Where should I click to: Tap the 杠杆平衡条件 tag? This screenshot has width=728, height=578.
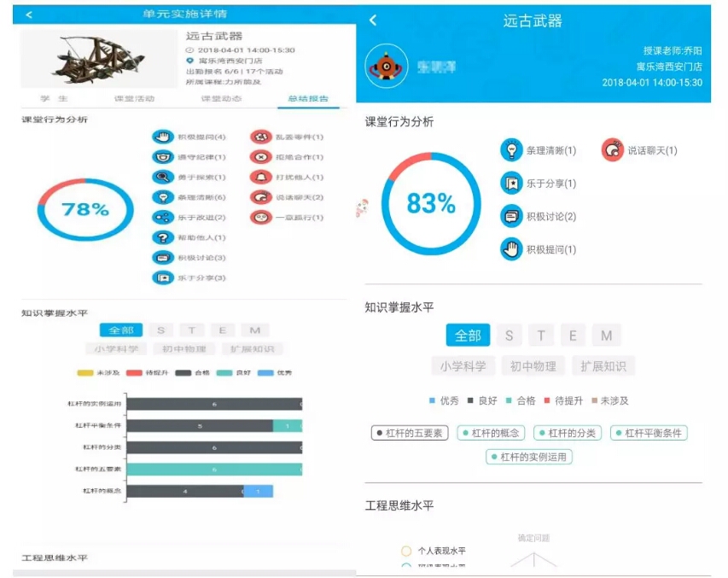[649, 433]
